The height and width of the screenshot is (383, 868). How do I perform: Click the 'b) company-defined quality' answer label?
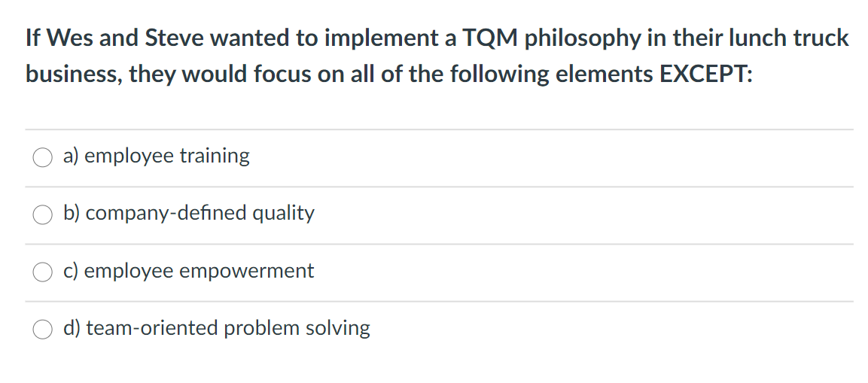[x=189, y=213]
